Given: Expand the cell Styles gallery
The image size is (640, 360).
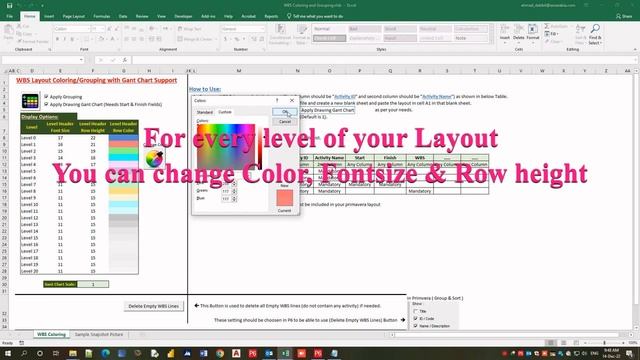Looking at the screenshot, I should click(491, 41).
